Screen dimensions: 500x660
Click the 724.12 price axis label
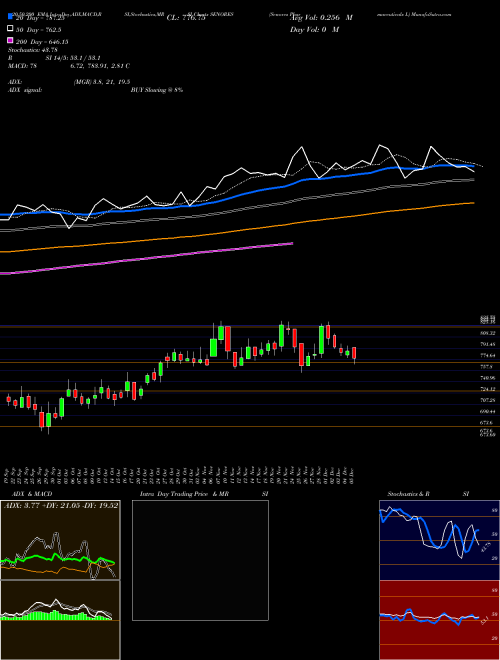pyautogui.click(x=488, y=389)
